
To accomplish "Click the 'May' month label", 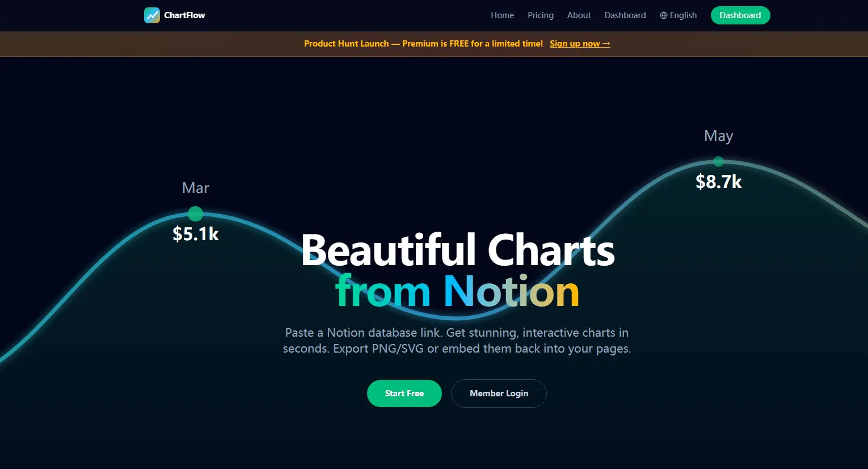I will [719, 136].
